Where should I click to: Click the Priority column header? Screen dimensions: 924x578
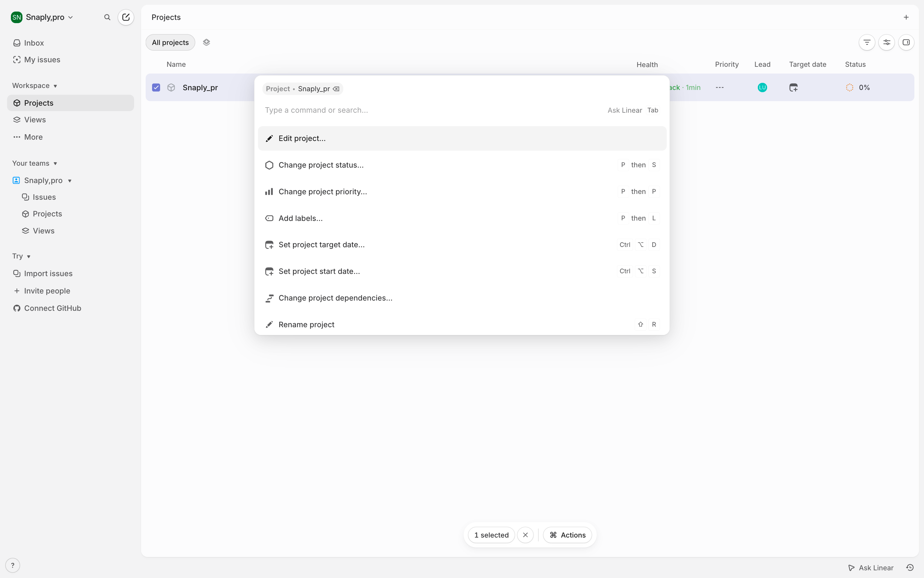click(727, 64)
